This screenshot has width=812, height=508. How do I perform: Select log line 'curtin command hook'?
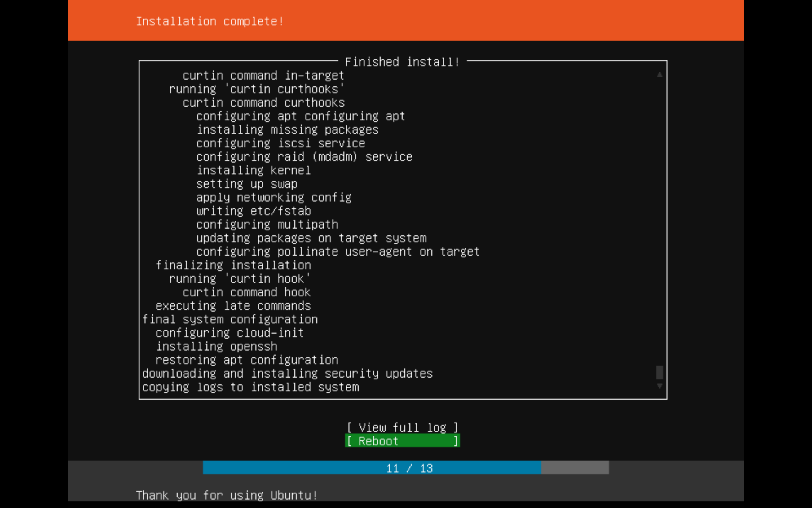pos(247,292)
